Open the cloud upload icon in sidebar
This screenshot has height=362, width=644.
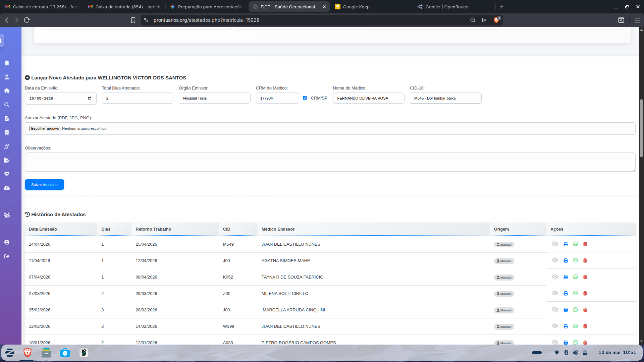pos(7,188)
